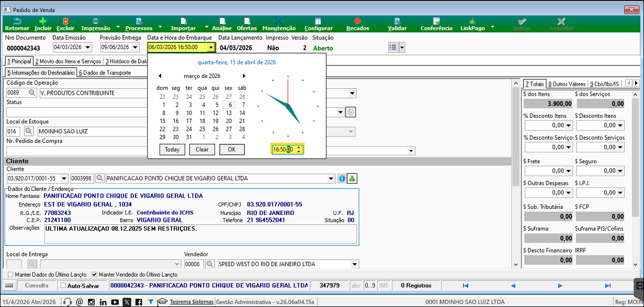Collapse the Data e Hora do Embarque dropdown

tap(211, 48)
